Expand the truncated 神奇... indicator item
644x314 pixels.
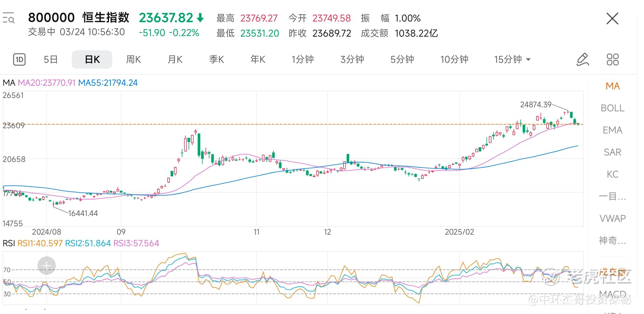click(612, 241)
